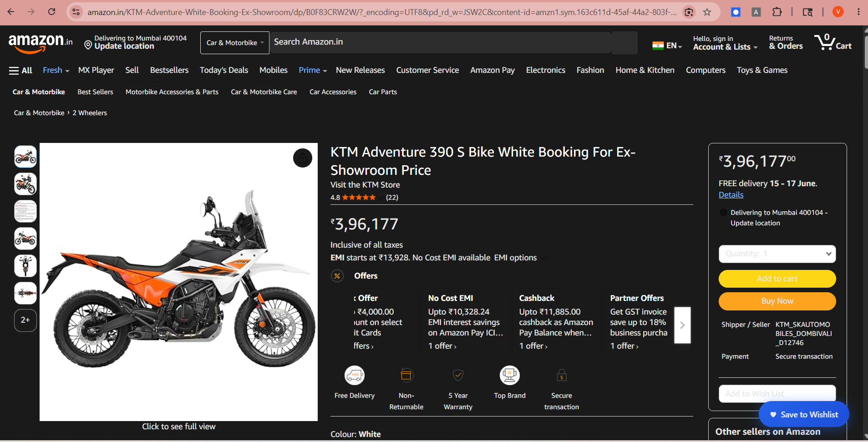Screen dimensions: 868x442
Task: Open No Cost EMI 1 offer link
Action: [442, 346]
